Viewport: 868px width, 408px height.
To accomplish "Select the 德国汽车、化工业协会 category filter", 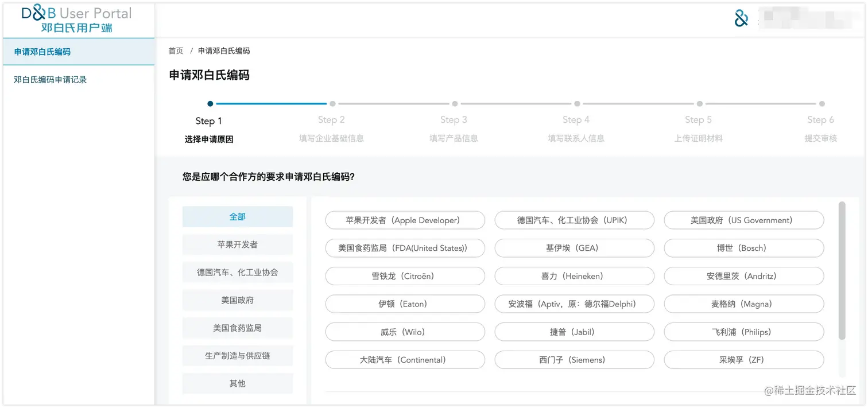I will 238,273.
